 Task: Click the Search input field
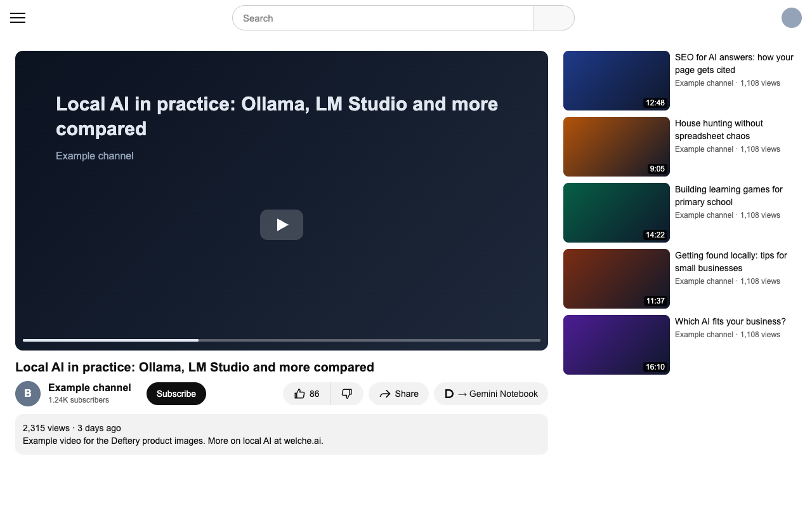tap(383, 18)
